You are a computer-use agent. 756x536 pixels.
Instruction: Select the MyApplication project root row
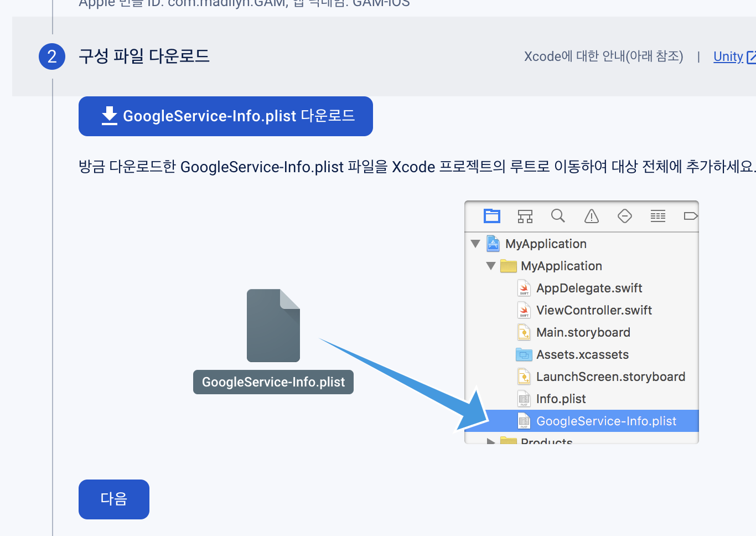point(582,244)
